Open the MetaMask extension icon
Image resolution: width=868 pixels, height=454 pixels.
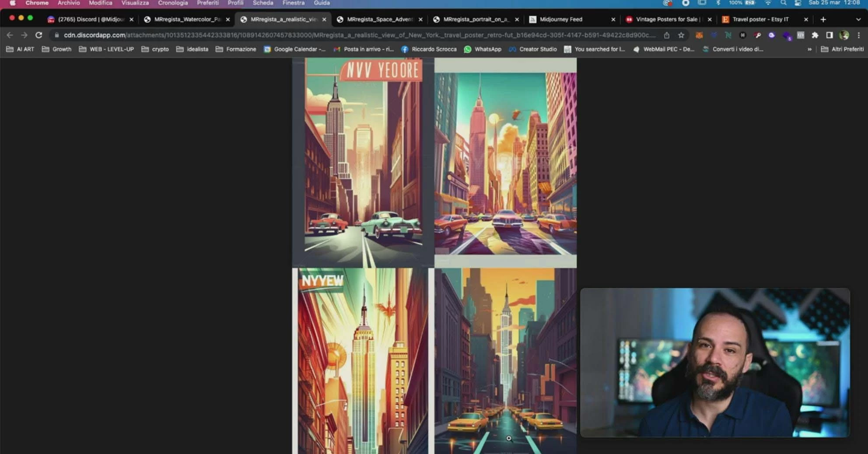(x=700, y=35)
